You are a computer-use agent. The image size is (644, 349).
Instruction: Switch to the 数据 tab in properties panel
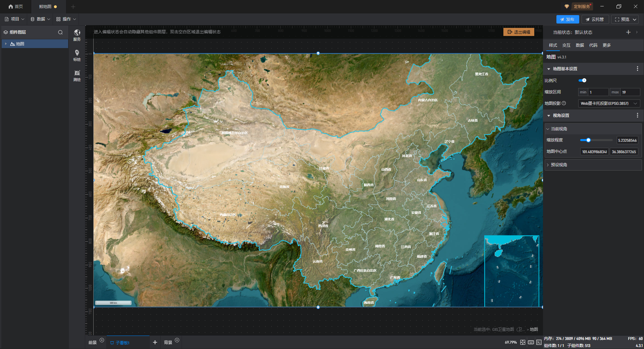tap(580, 45)
